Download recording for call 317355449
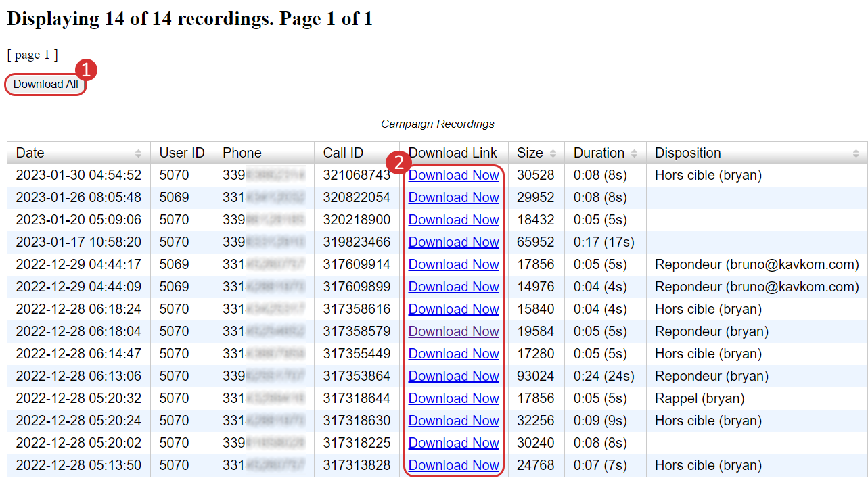Screen dimensions: 868x478 (x=453, y=354)
